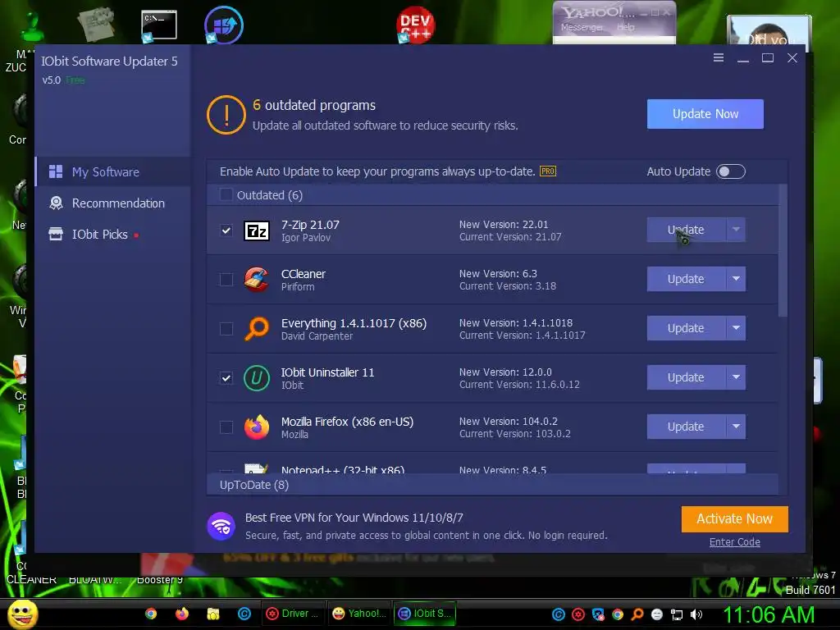The width and height of the screenshot is (840, 630).
Task: Click the Best Free VPN banner text
Action: 354,518
